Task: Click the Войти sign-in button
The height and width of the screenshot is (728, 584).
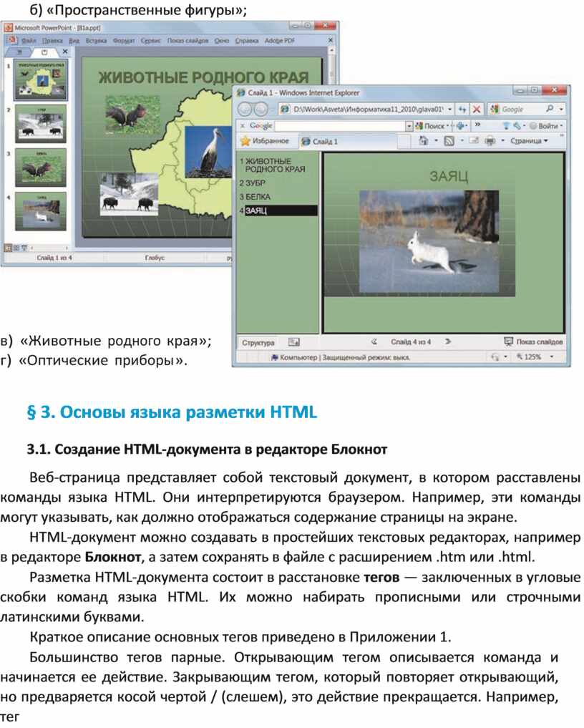Action: click(546, 126)
